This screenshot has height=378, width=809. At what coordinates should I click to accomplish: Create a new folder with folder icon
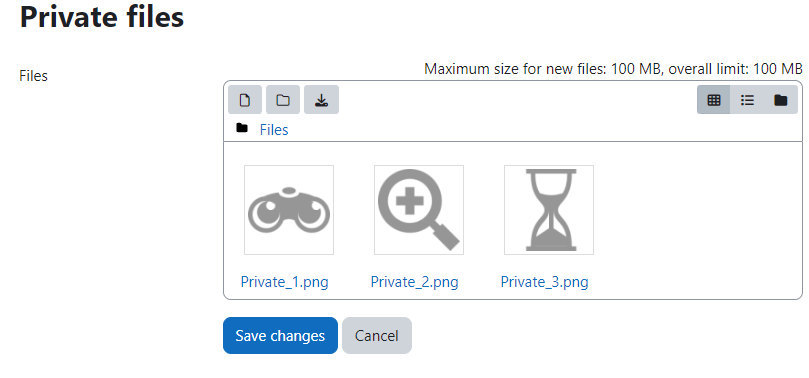(x=283, y=100)
